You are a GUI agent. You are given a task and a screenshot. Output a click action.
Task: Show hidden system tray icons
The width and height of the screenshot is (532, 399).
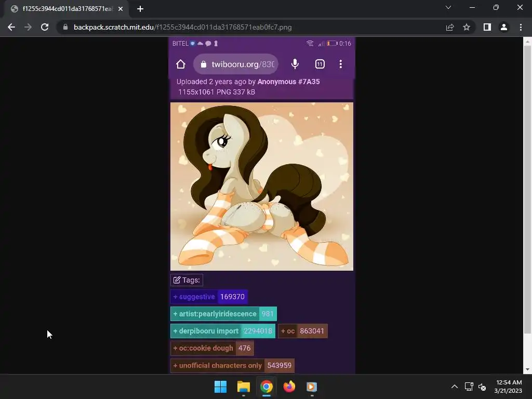pos(455,387)
